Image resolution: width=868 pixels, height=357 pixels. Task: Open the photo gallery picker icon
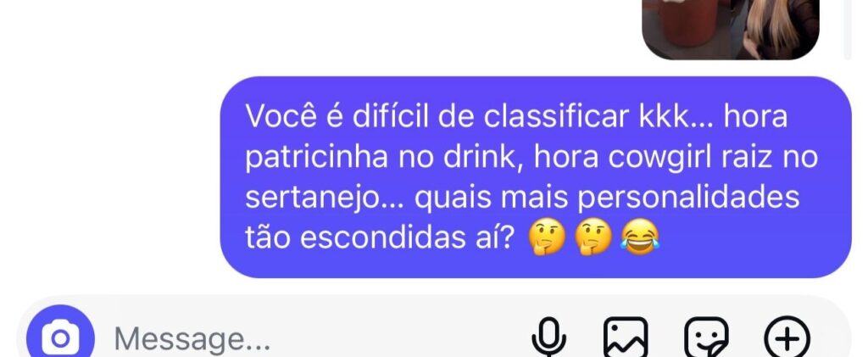[625, 337]
